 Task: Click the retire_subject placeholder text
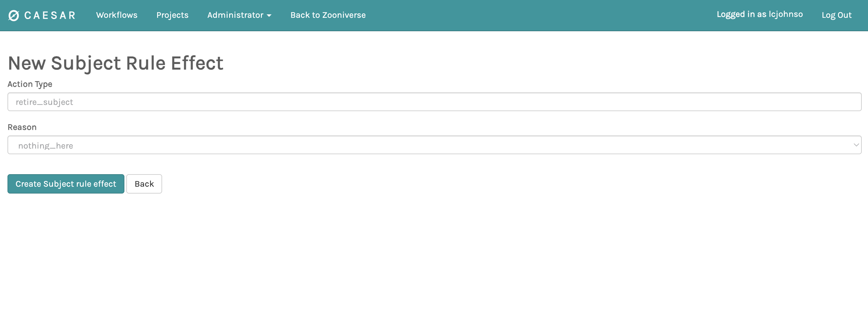44,102
